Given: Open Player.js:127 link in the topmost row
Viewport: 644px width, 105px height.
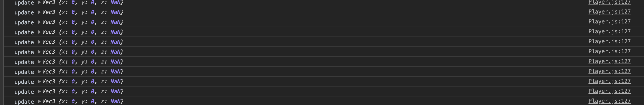Looking at the screenshot, I should click(x=609, y=2).
